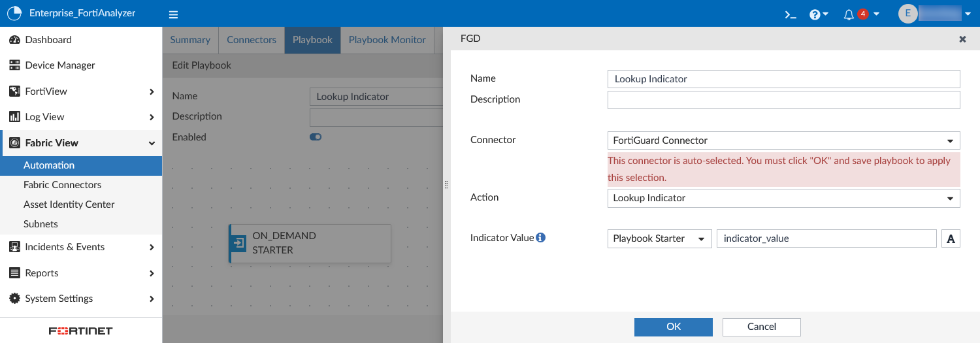Open the Playbook Starter dropdown

point(659,238)
